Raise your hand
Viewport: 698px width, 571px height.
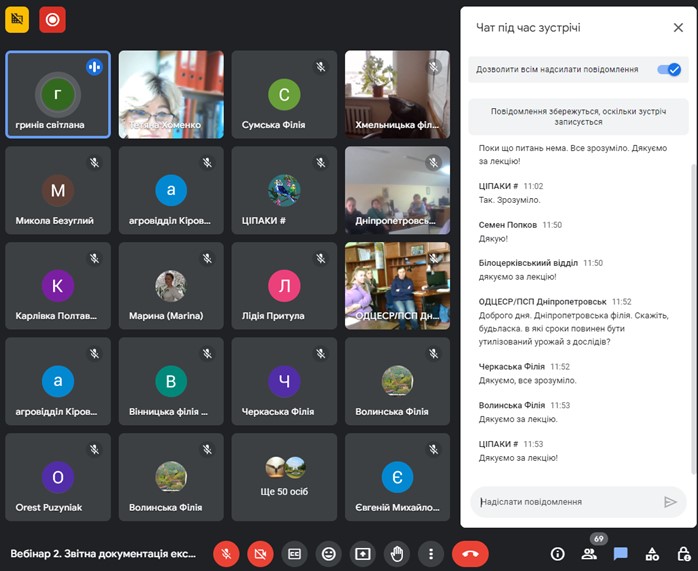tap(397, 553)
